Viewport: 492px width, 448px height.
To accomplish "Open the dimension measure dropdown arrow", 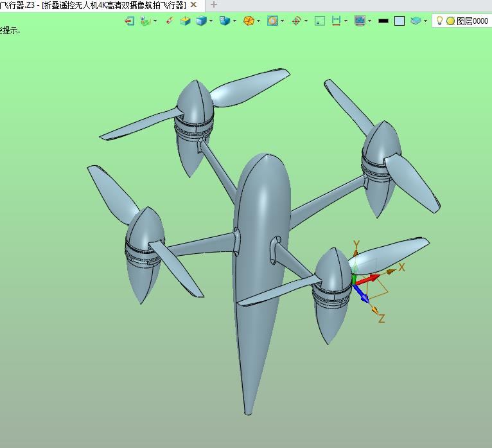I will [x=346, y=21].
